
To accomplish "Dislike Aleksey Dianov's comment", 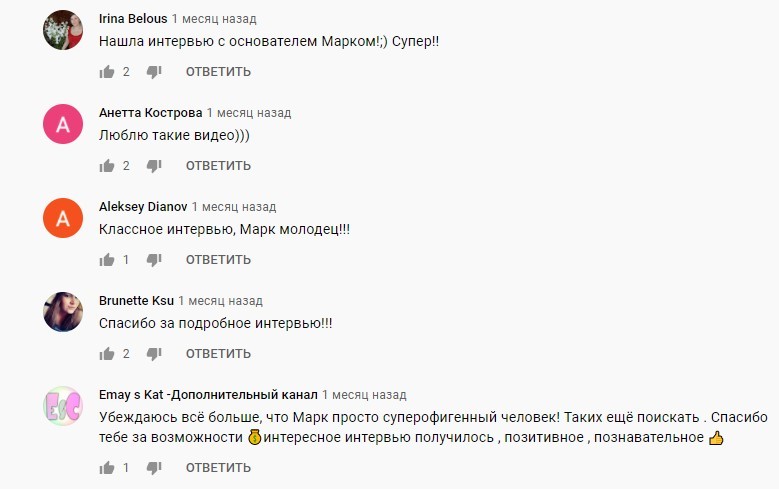I will pyautogui.click(x=154, y=260).
